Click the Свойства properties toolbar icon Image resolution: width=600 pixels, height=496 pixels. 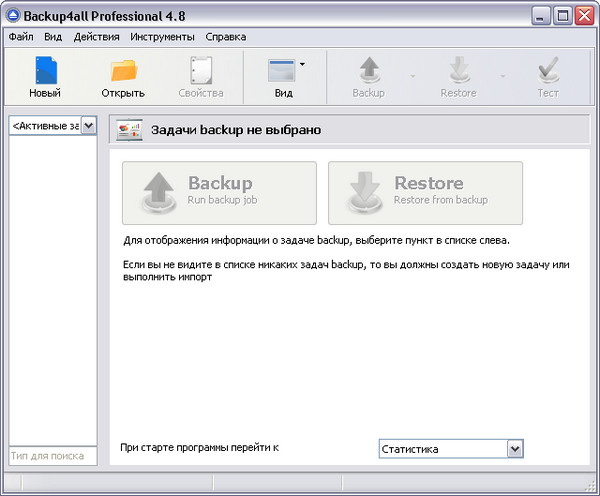tap(201, 70)
